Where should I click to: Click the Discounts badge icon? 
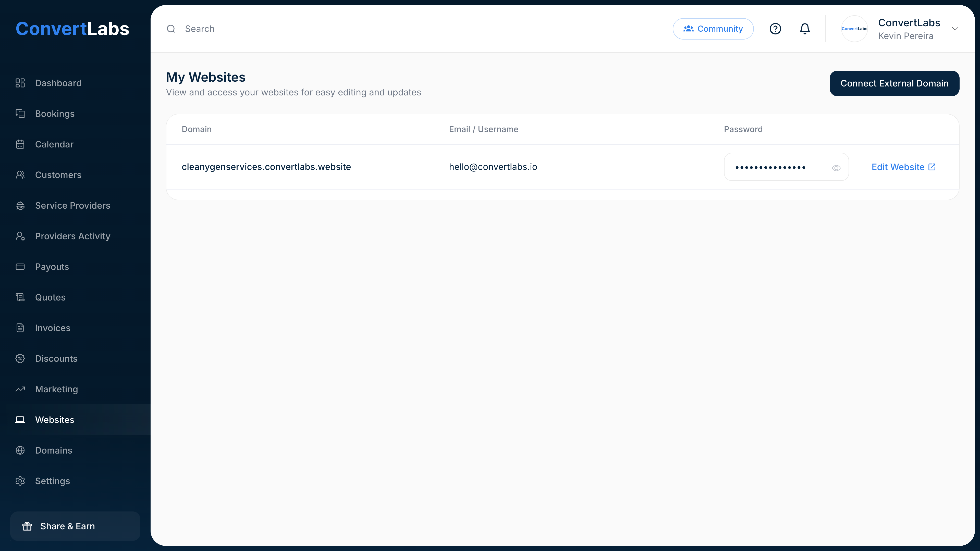(x=20, y=358)
